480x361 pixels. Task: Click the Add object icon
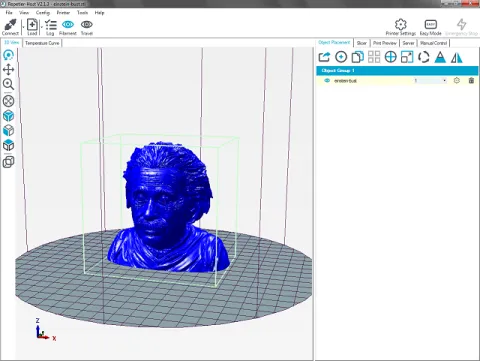pyautogui.click(x=341, y=57)
